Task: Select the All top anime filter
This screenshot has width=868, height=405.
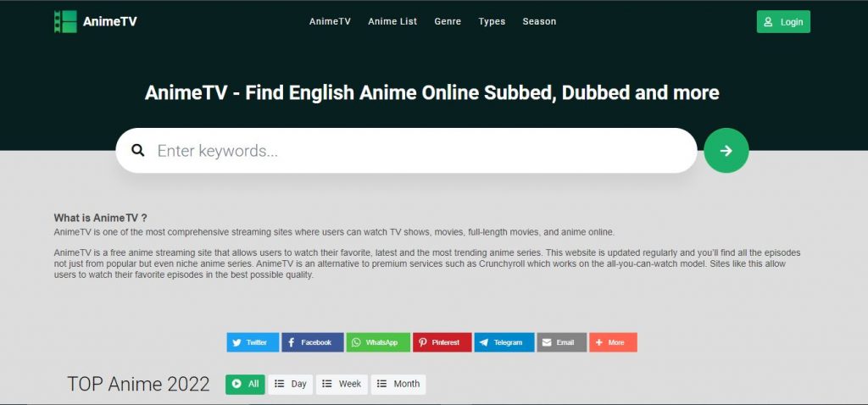Action: pyautogui.click(x=245, y=384)
